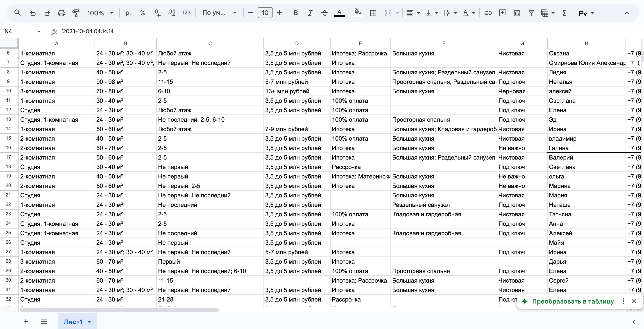Open text wrapping dropdown
This screenshot has width=644, height=329.
coord(450,13)
